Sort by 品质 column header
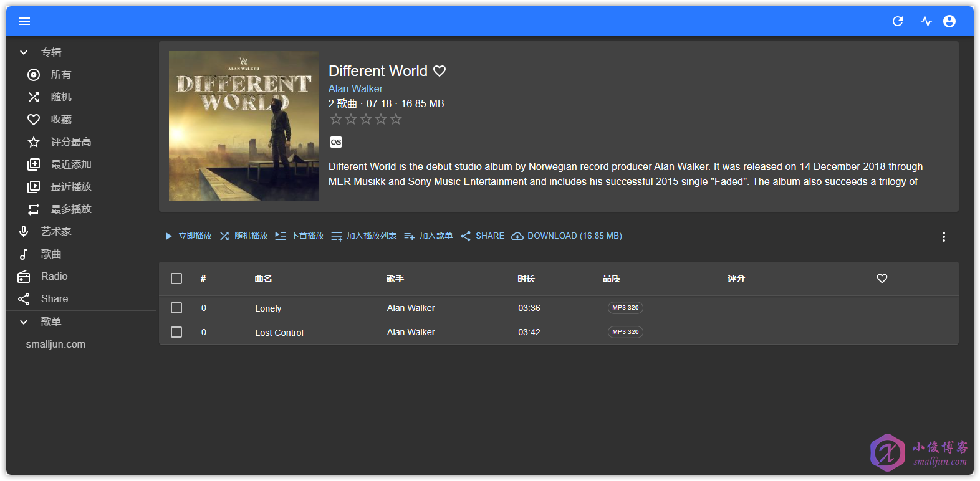The width and height of the screenshot is (980, 481). [612, 279]
